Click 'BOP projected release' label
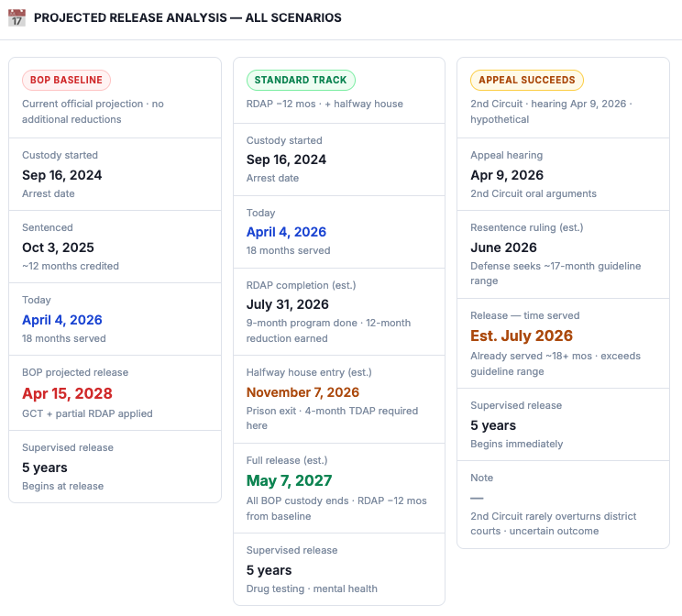The image size is (682, 616). (75, 372)
